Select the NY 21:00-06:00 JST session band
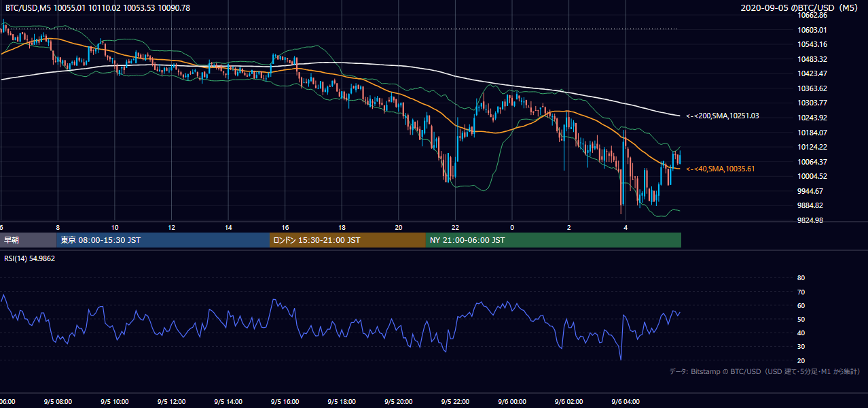This screenshot has height=408, width=868. click(554, 240)
